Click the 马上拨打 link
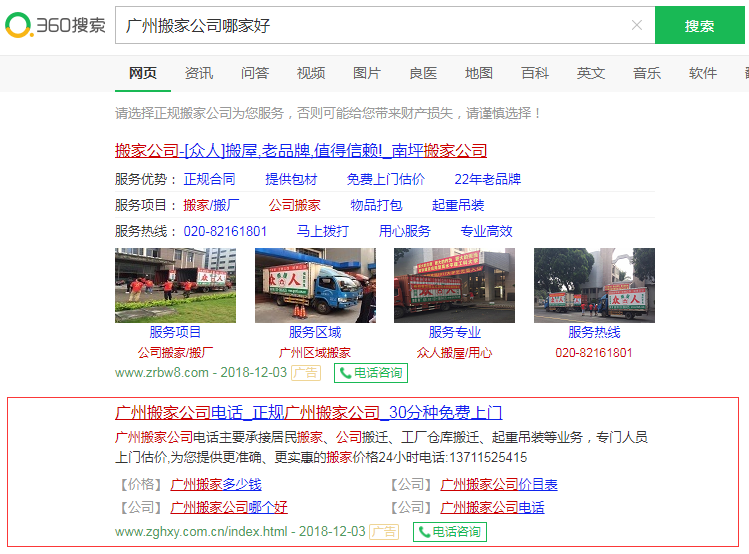 322,231
